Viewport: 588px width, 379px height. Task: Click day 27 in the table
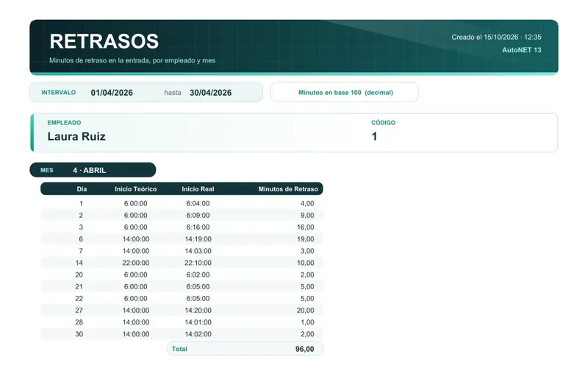(79, 311)
